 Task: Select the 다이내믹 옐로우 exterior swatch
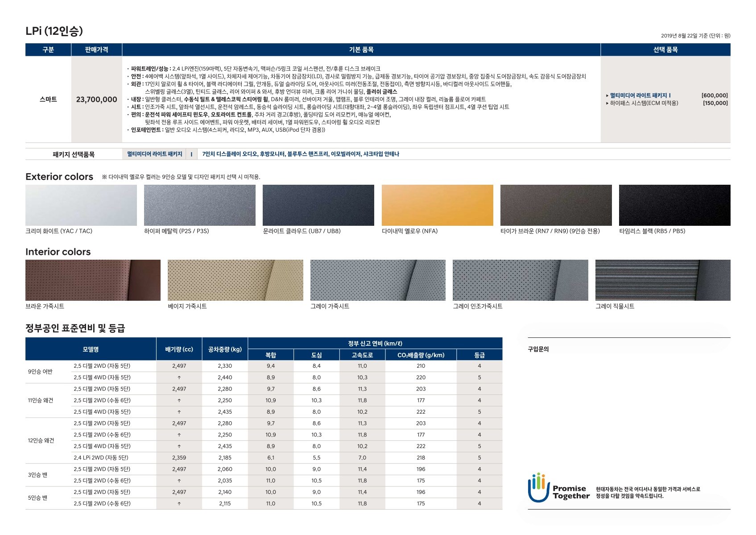pos(437,205)
